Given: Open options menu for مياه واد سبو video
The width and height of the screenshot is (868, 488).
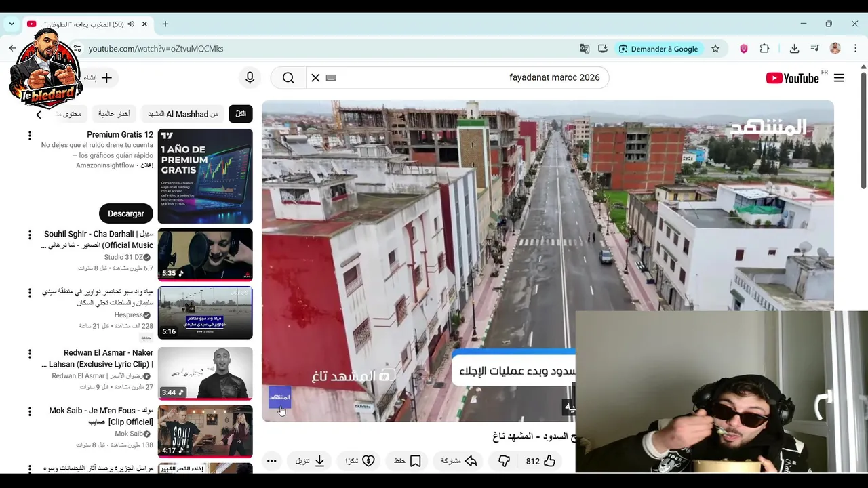Looking at the screenshot, I should (29, 293).
